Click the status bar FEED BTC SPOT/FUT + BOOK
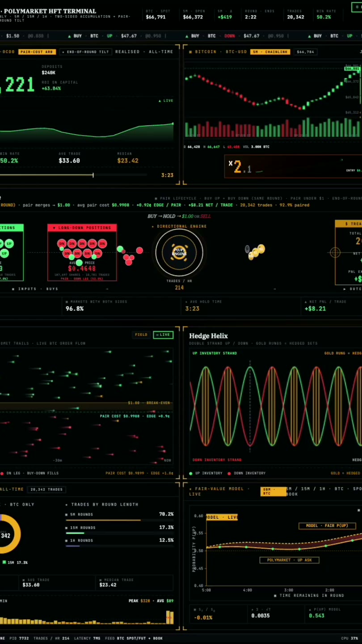The image size is (362, 644). (x=134, y=638)
